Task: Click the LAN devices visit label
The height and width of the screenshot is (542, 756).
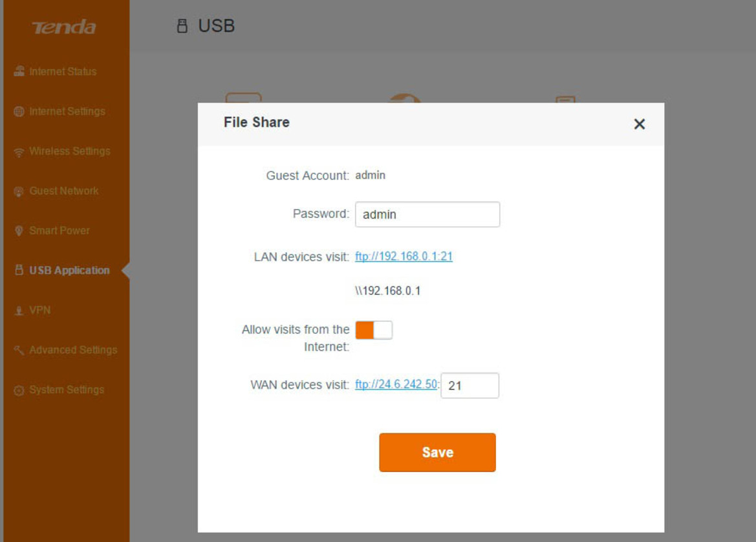Action: 301,257
